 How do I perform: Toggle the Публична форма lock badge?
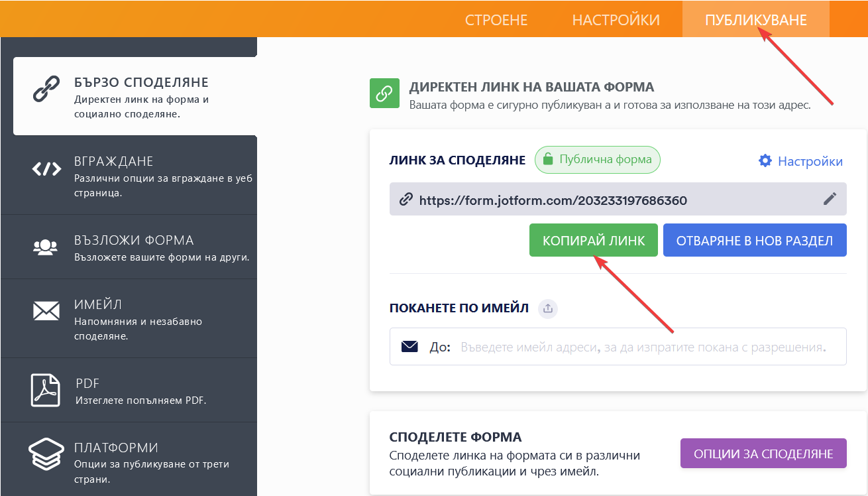tap(597, 160)
